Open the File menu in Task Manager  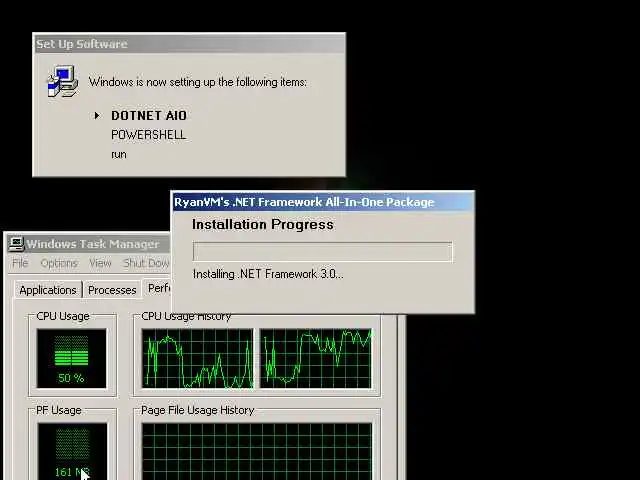(x=20, y=263)
